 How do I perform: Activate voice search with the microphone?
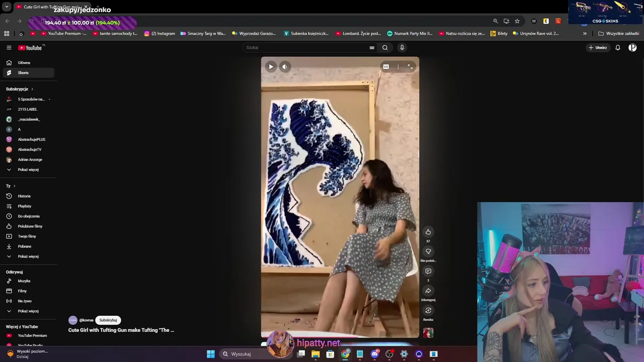click(401, 48)
